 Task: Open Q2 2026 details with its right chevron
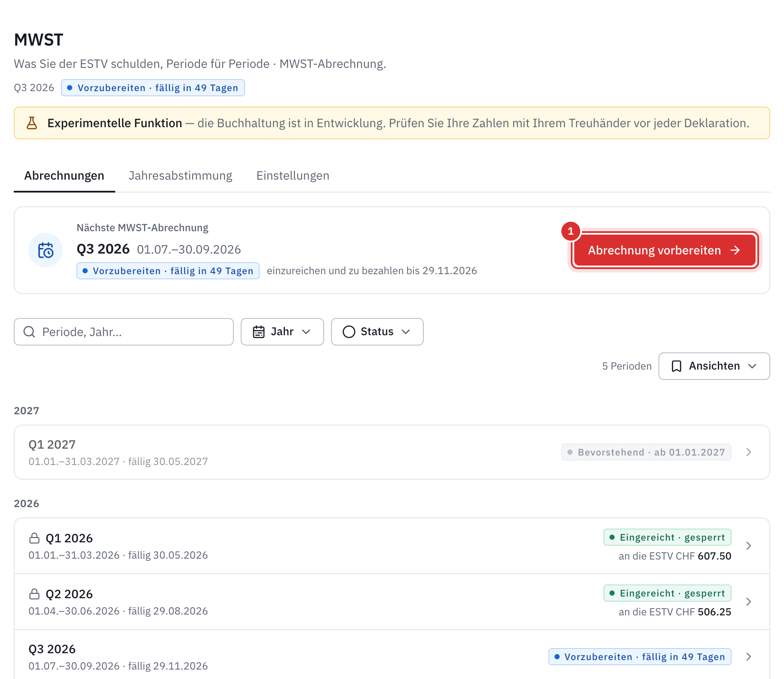pyautogui.click(x=749, y=602)
